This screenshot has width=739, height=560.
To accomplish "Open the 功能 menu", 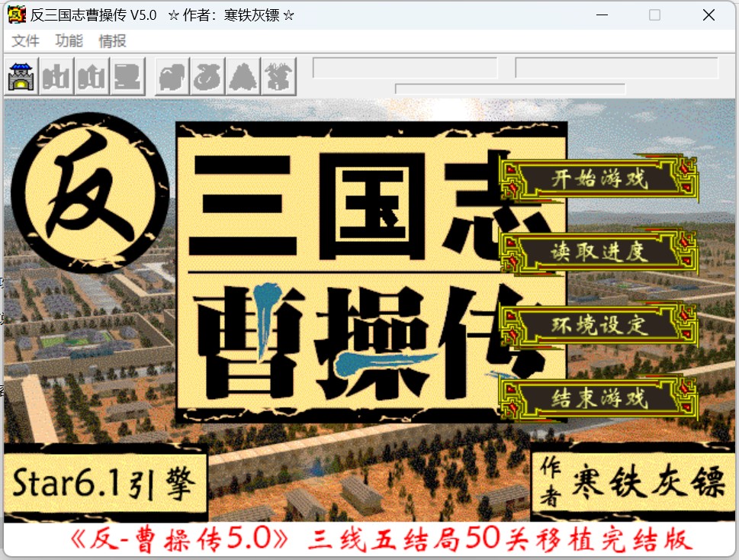I will [x=69, y=41].
